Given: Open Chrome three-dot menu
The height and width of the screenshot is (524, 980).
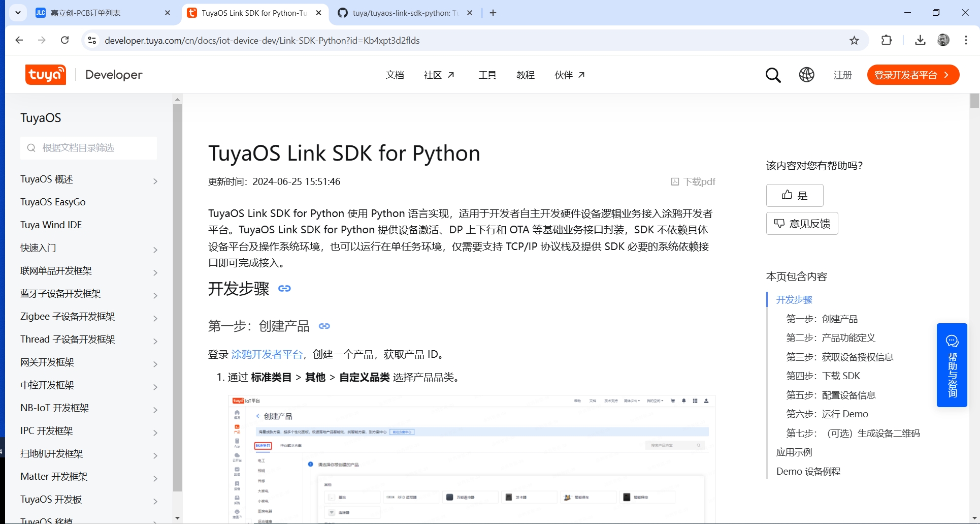Looking at the screenshot, I should coord(966,40).
